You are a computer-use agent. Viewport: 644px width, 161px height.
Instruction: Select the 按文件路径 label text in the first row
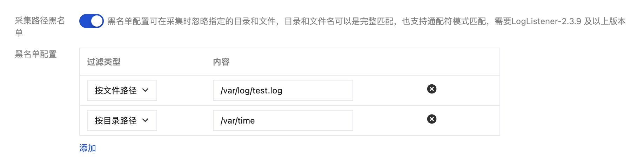[x=115, y=90]
